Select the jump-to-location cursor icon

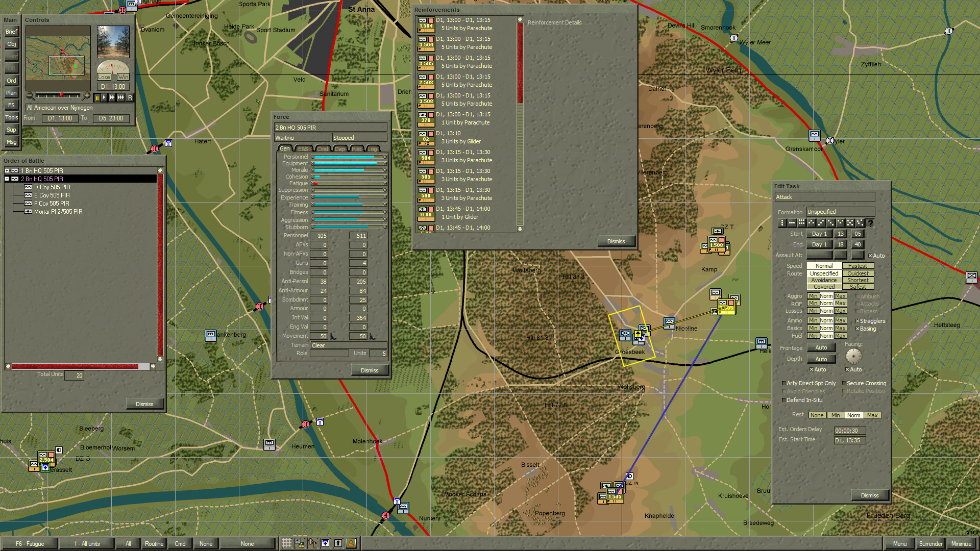click(x=312, y=544)
